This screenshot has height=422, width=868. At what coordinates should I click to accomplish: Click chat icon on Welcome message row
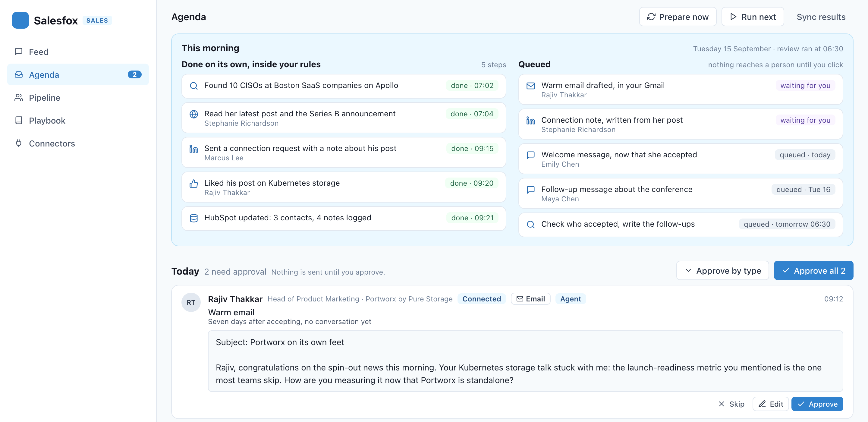(x=531, y=155)
